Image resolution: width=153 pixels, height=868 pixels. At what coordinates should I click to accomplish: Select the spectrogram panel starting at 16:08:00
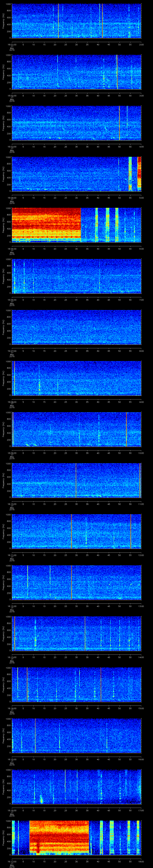[x=76, y=378]
